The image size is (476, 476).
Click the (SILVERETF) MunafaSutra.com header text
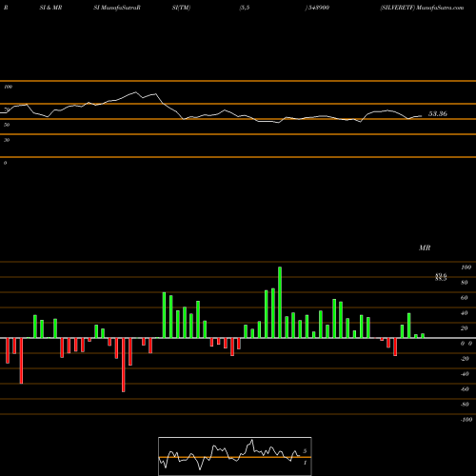pyautogui.click(x=422, y=8)
